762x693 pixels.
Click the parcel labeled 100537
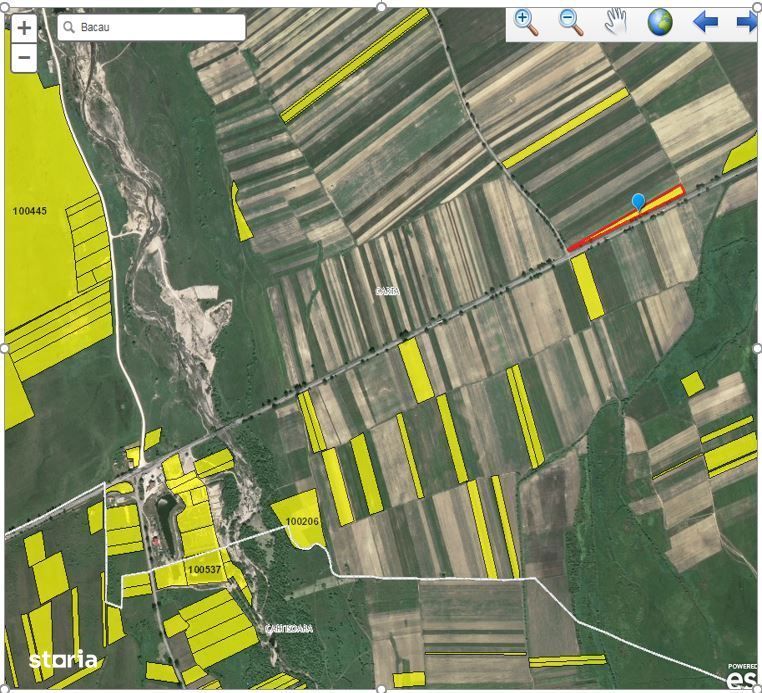(204, 569)
